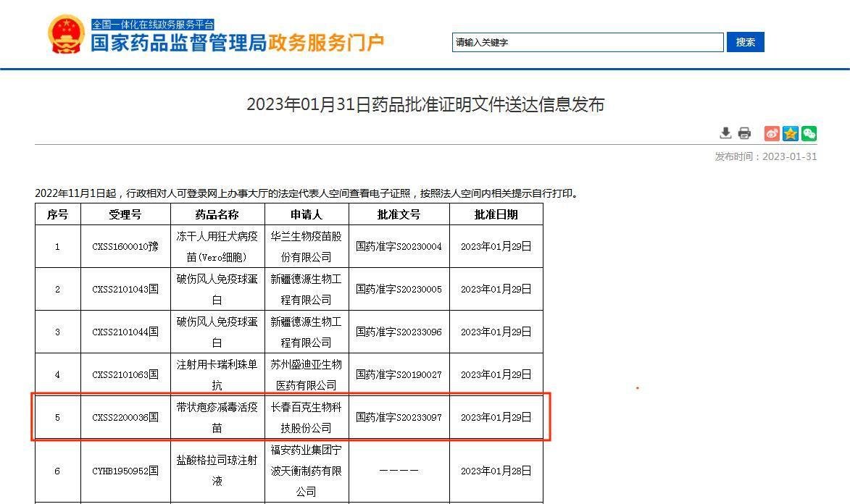Screen dimensions: 850x504
Task: Click the download icon
Action: click(x=725, y=133)
